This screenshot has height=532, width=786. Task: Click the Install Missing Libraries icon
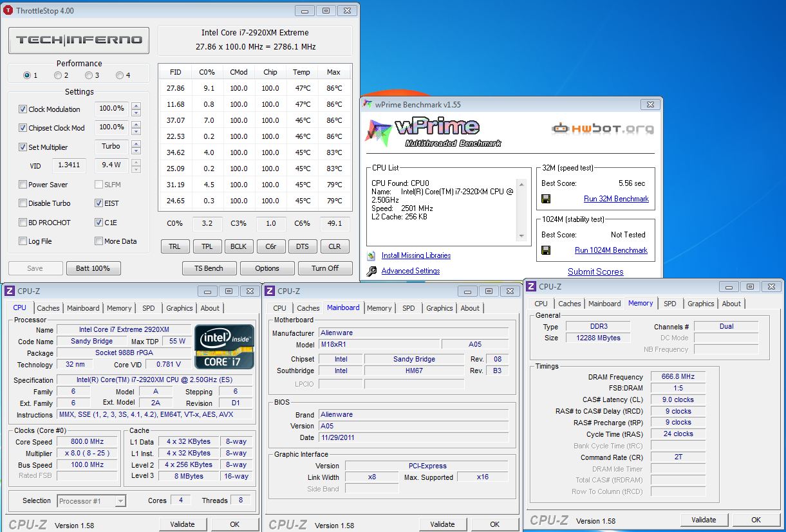tap(371, 255)
